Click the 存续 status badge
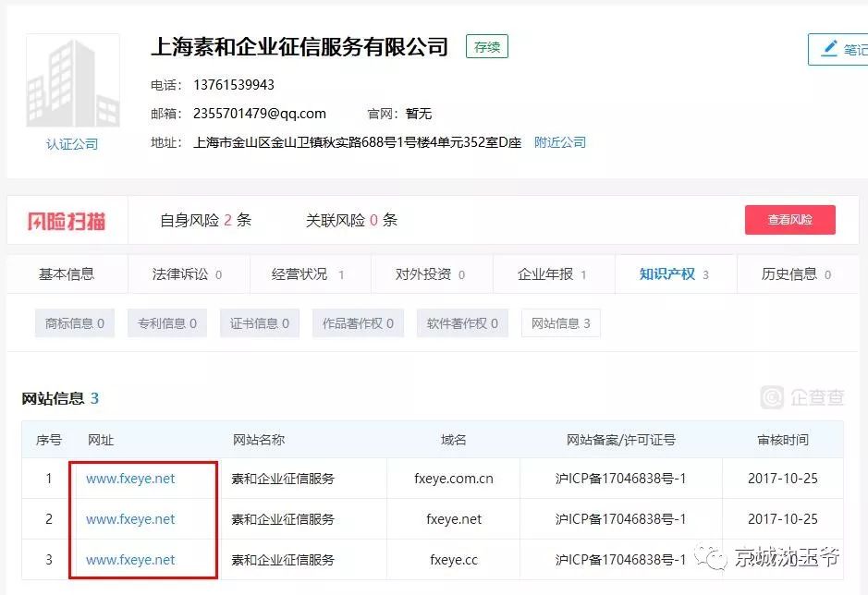Screen dimensions: 868x595 (x=487, y=47)
